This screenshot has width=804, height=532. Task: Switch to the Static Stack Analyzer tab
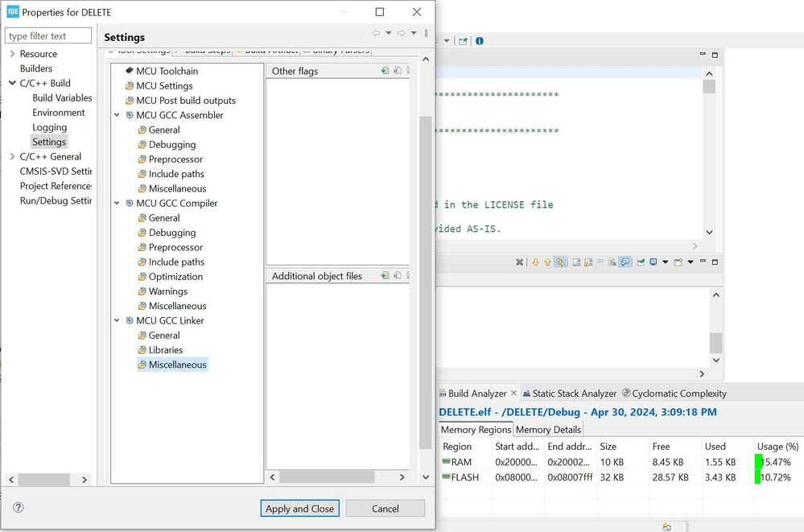tap(570, 394)
